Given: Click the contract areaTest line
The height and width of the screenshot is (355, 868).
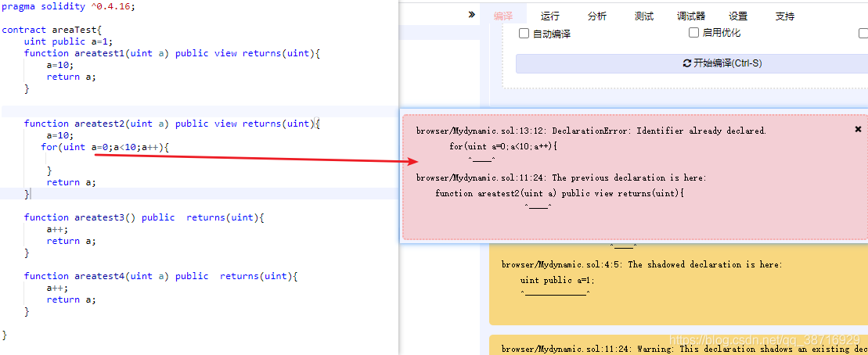Looking at the screenshot, I should coord(52,30).
